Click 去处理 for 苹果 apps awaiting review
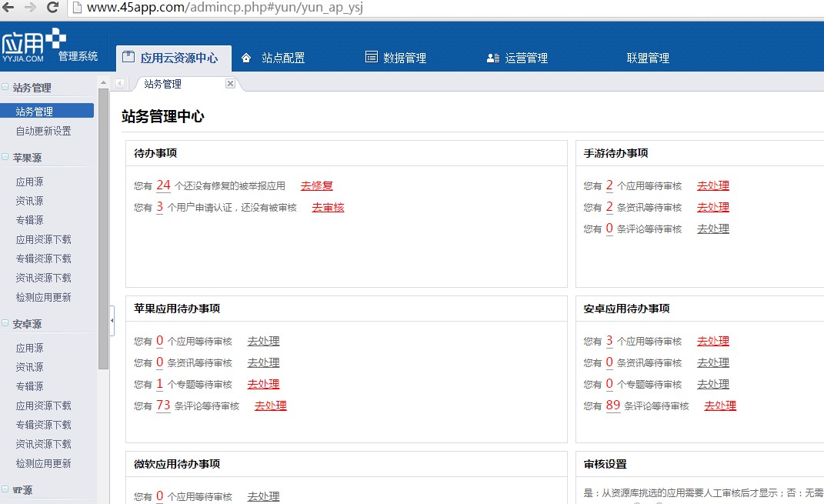This screenshot has height=504, width=824. coord(263,341)
